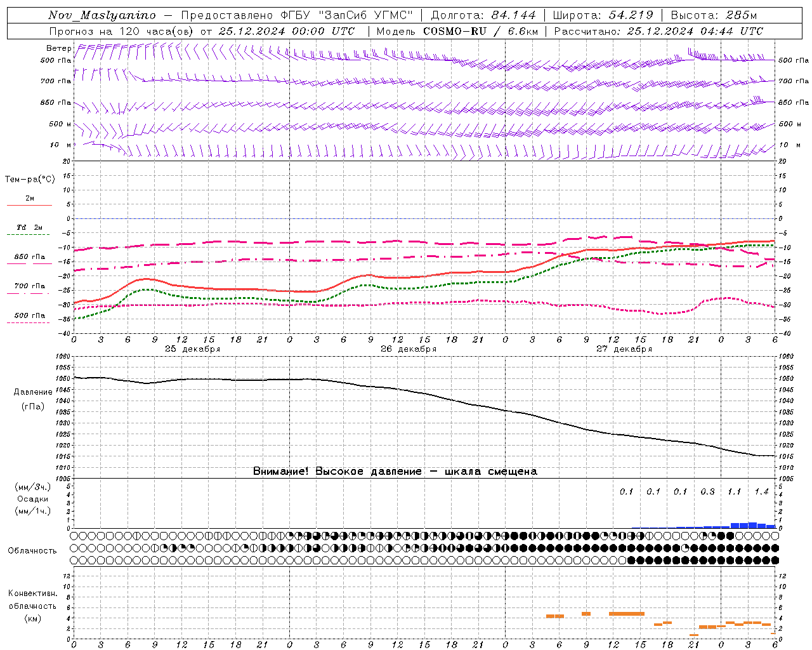Screen dimensions: 812x650
Task: Click the 'Конвективн.' convective cloud label
Action: [x=32, y=594]
